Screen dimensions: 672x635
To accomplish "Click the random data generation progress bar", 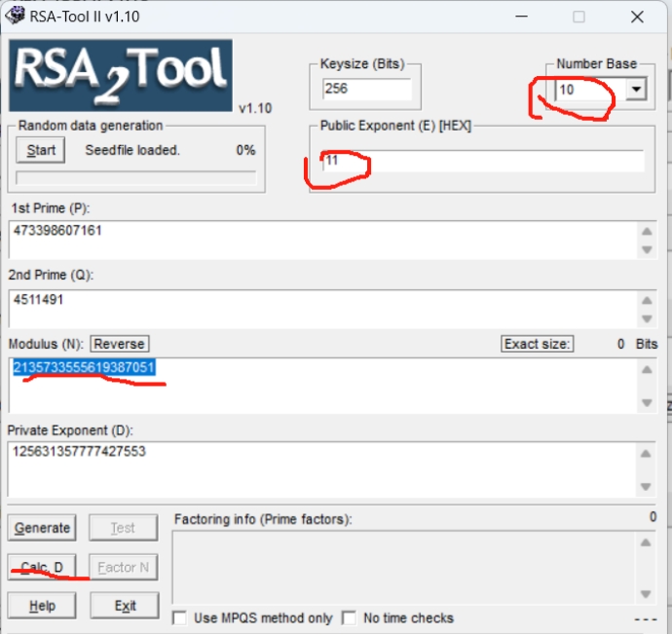I will tap(136, 178).
